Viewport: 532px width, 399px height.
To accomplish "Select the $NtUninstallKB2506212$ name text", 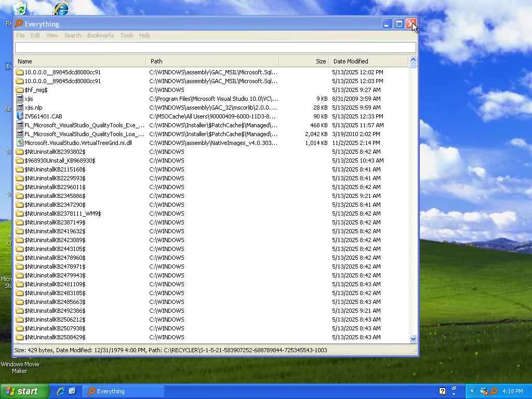I will [55, 320].
